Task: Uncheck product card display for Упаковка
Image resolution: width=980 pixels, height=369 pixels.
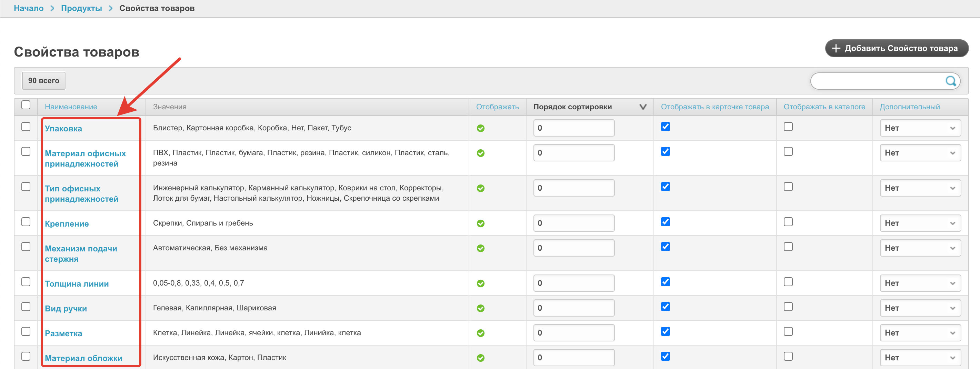Action: (665, 127)
